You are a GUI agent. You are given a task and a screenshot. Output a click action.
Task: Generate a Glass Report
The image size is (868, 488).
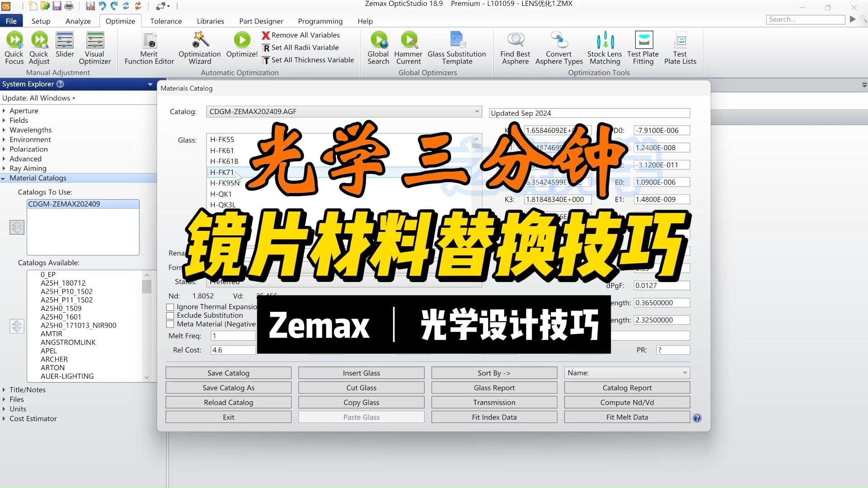coord(494,387)
